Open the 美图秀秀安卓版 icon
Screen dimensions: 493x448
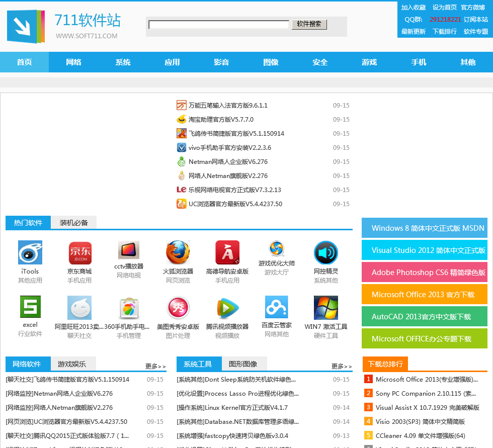[178, 308]
